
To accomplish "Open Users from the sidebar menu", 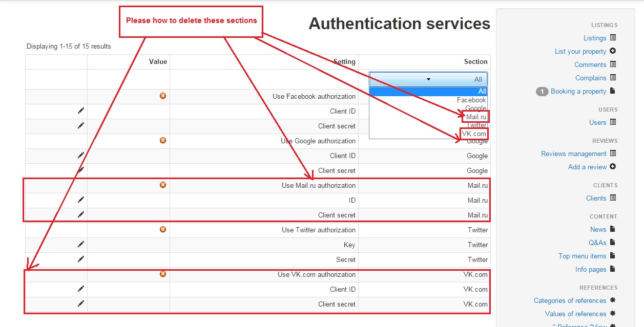I will point(598,122).
